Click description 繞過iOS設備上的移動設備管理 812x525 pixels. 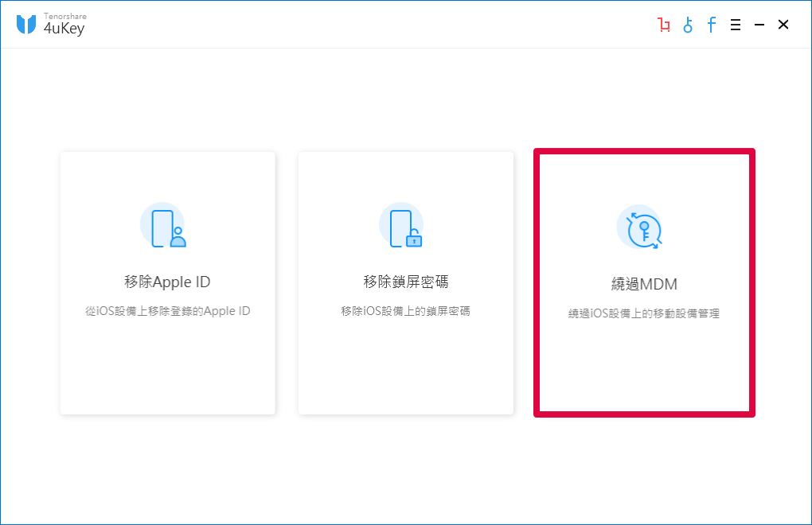(x=644, y=313)
